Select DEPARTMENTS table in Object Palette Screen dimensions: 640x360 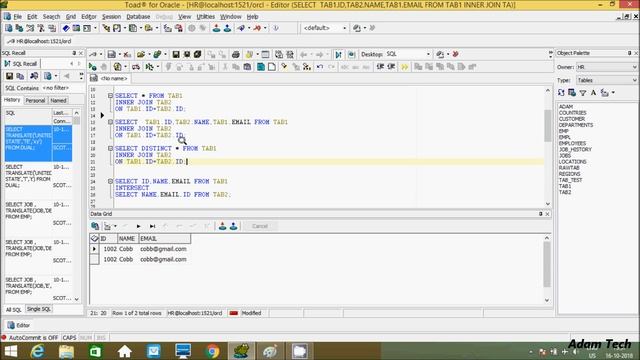(576, 125)
